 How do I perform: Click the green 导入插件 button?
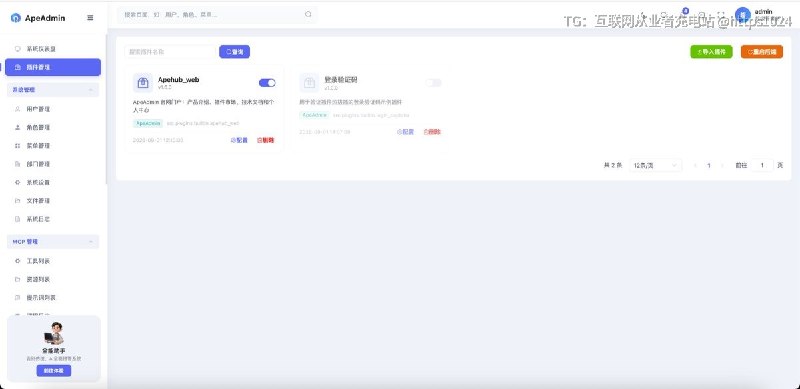[x=711, y=52]
